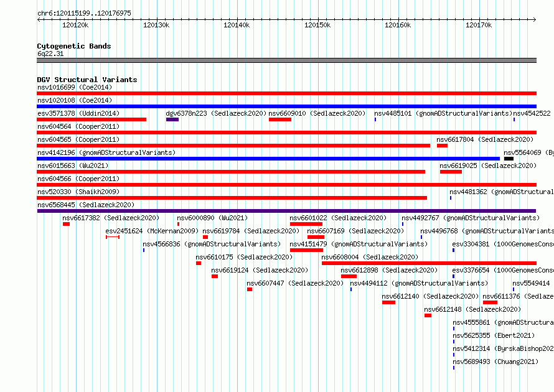Click the chr6:120115199..120176975 coordinate label
Image resolution: width=554 pixels, height=392 pixels.
[x=84, y=13]
